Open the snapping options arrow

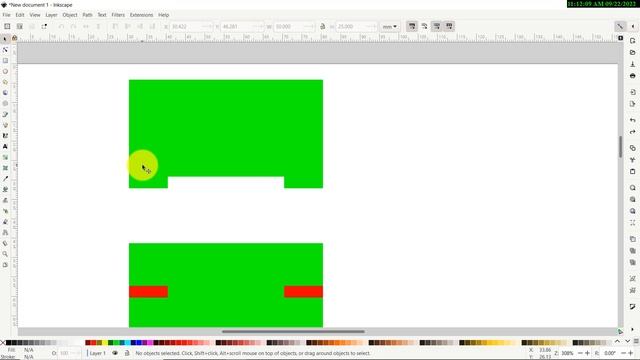pyautogui.click(x=633, y=26)
